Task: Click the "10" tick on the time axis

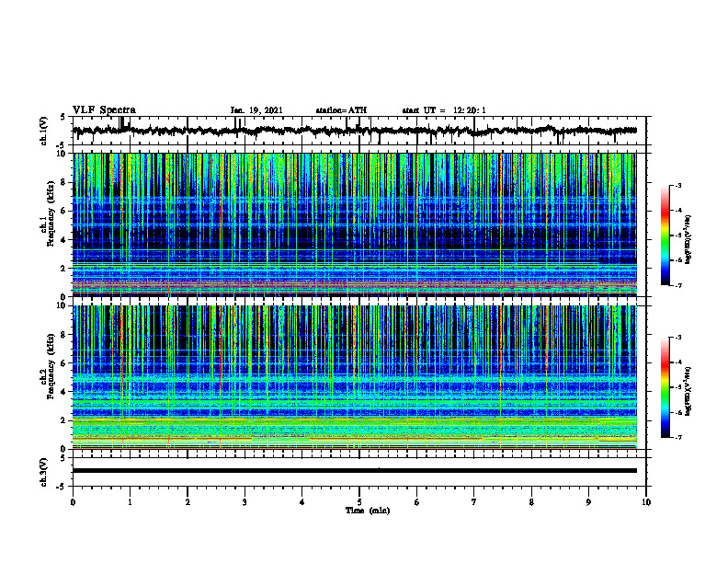Action: point(646,502)
